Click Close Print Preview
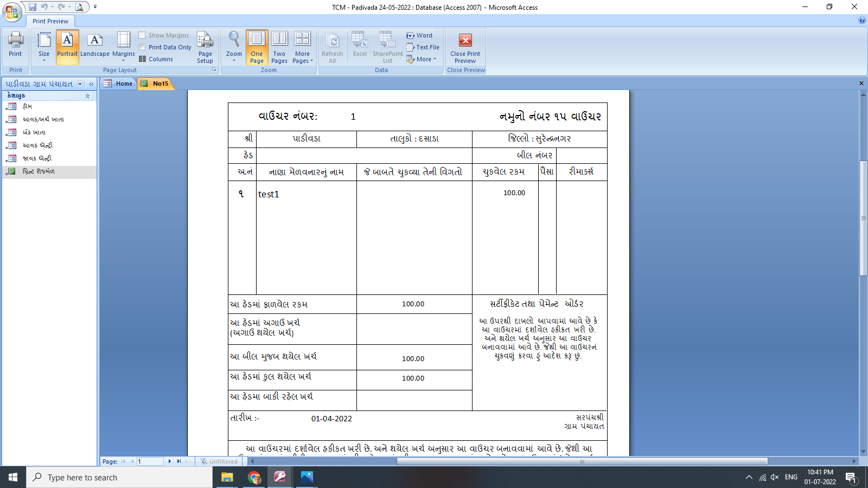This screenshot has height=488, width=868. (x=465, y=47)
